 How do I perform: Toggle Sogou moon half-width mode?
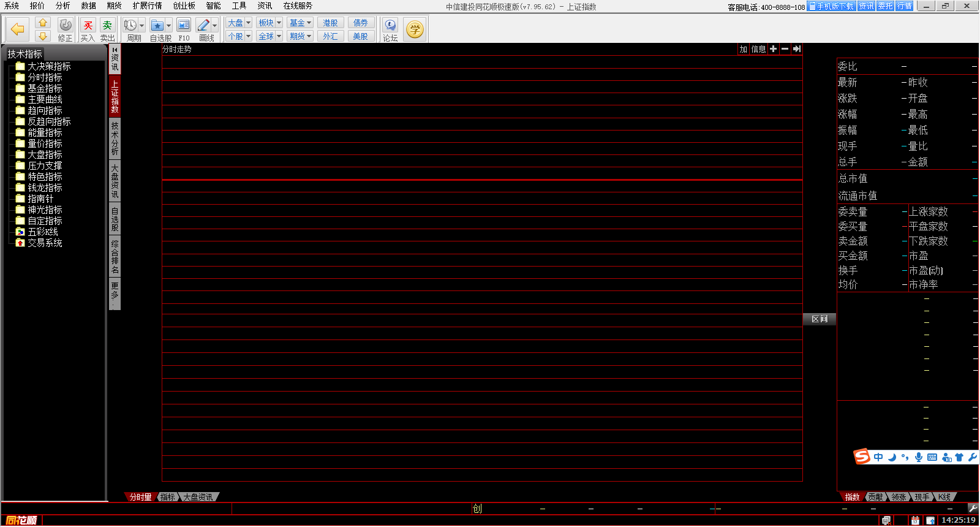coord(892,457)
